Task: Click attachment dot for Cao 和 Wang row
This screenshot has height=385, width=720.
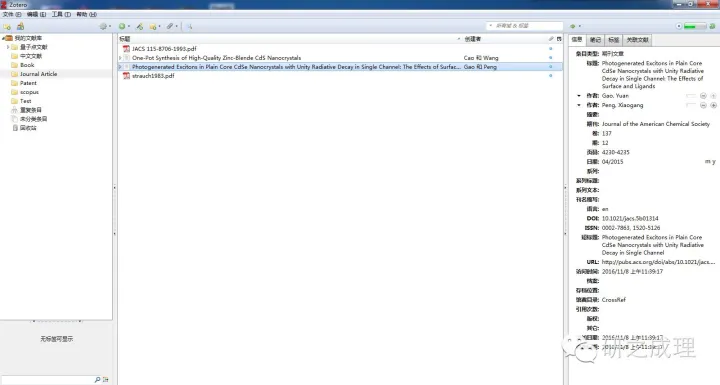Action: (551, 58)
